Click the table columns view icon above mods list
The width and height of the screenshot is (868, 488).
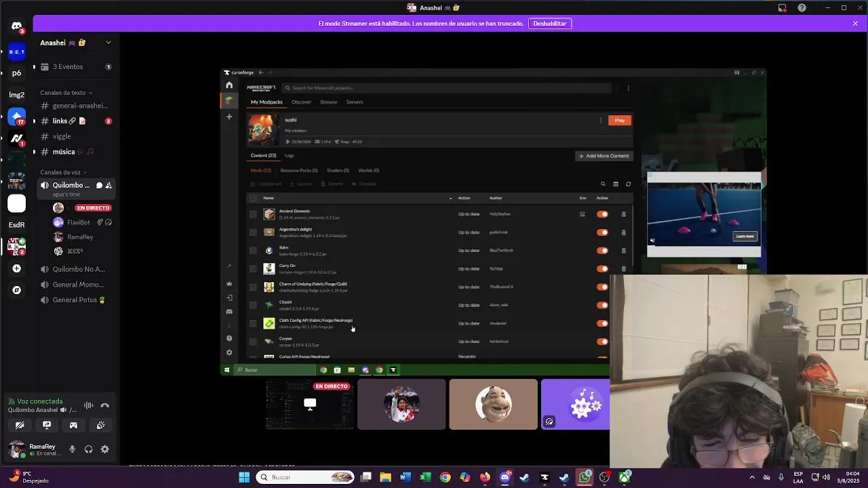tap(616, 184)
